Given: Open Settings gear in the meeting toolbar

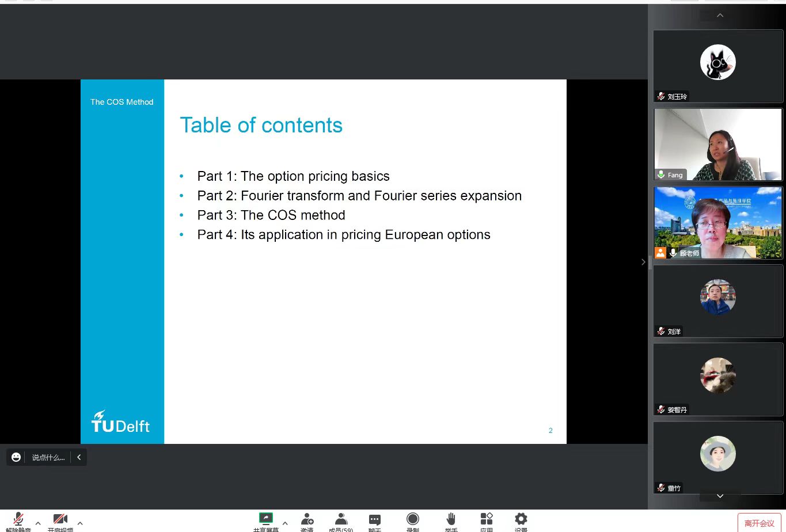Looking at the screenshot, I should click(x=521, y=520).
